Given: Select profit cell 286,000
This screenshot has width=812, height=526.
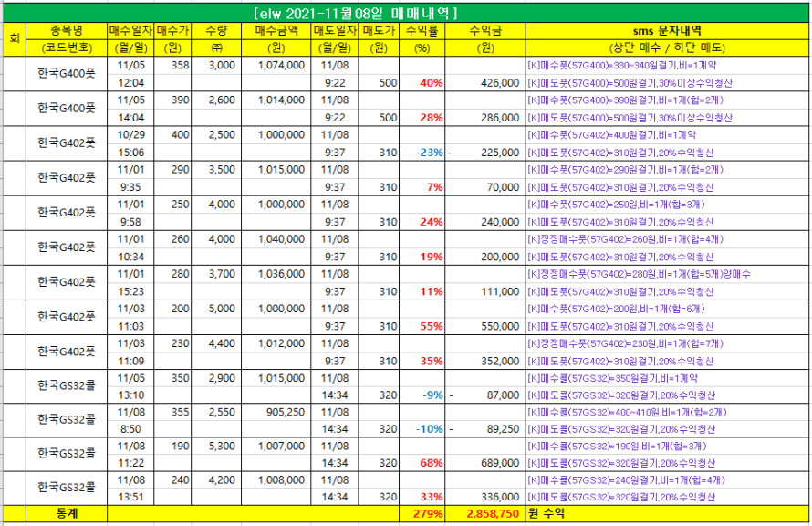Looking at the screenshot, I should pyautogui.click(x=485, y=118).
